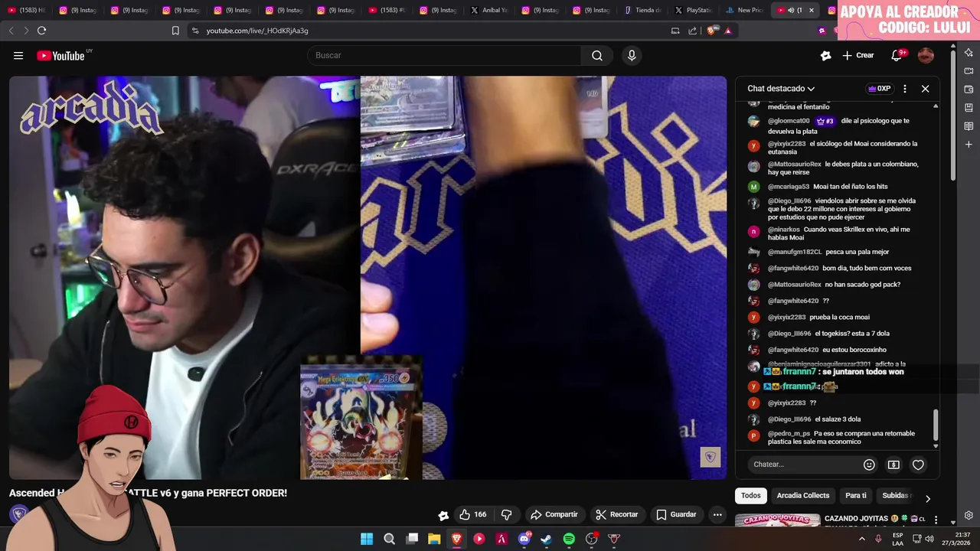Open options for the CAZANDO JOYITAS video
Screen dimensions: 980x551
(x=936, y=520)
